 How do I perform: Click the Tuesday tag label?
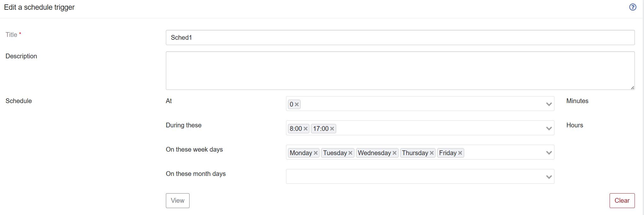335,153
